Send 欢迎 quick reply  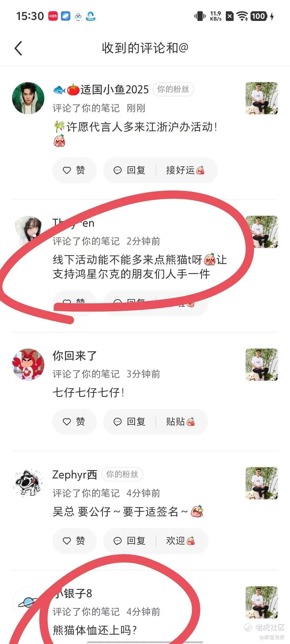[x=180, y=540]
